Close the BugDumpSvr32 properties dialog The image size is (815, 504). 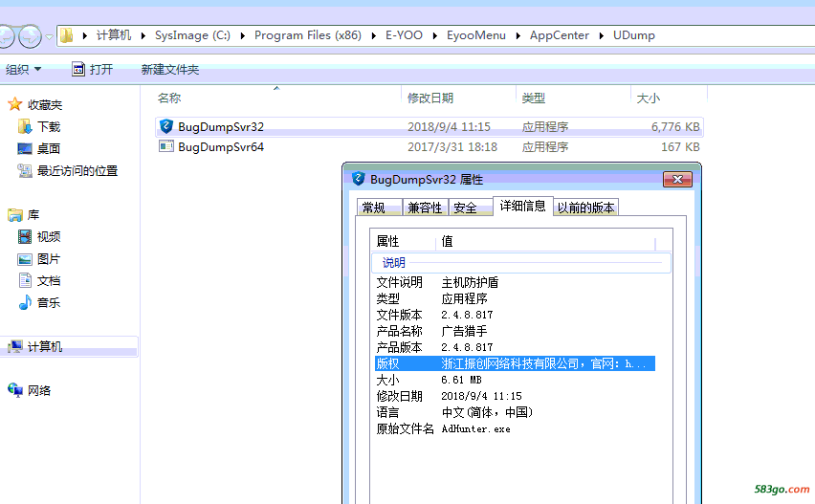coord(677,179)
